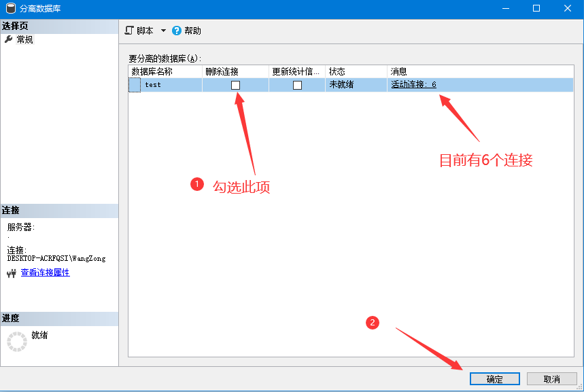This screenshot has height=392, width=584.
Task: Click the 就绪 progress status text
Action: click(39, 335)
